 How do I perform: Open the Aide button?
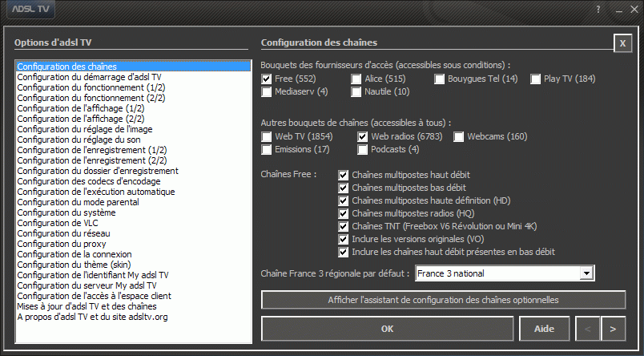pyautogui.click(x=544, y=329)
